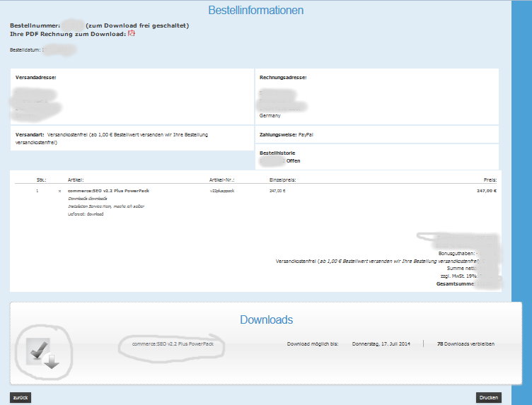532x405 pixels.
Task: Click the Bestellinformationen page heading
Action: tap(256, 11)
